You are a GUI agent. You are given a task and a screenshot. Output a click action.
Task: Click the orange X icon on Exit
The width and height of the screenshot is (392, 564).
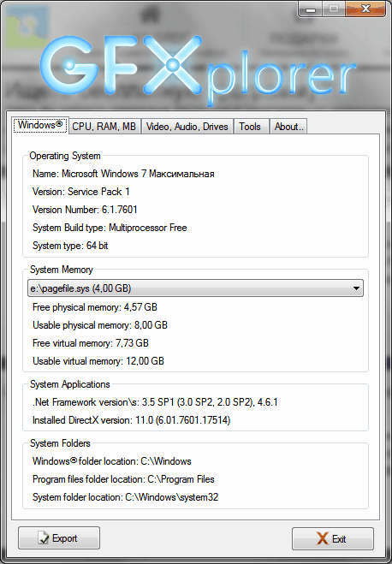coord(322,538)
